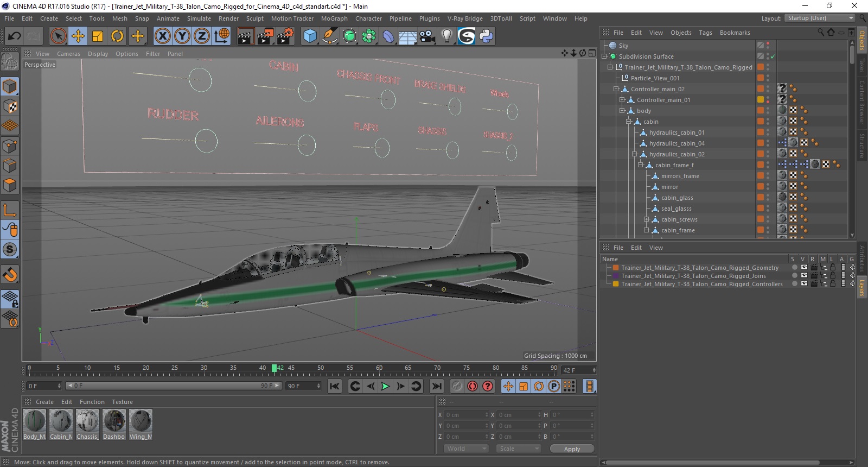Open the Deformer objects icon
This screenshot has width=868, height=467.
click(388, 36)
